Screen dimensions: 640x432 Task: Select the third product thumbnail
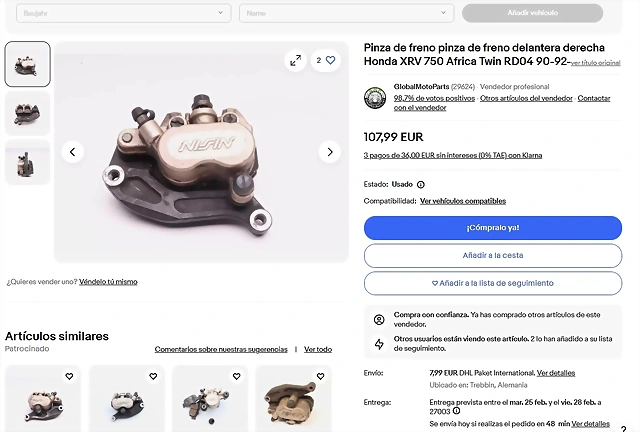pyautogui.click(x=27, y=162)
